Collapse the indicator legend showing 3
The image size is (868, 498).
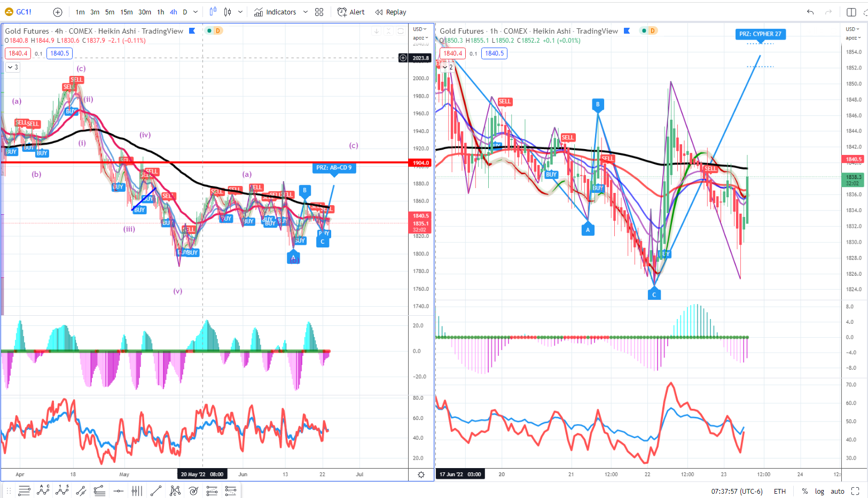click(x=13, y=67)
